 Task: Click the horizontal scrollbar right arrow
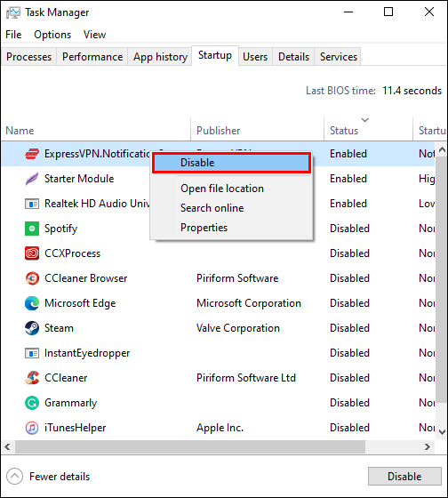[x=428, y=446]
